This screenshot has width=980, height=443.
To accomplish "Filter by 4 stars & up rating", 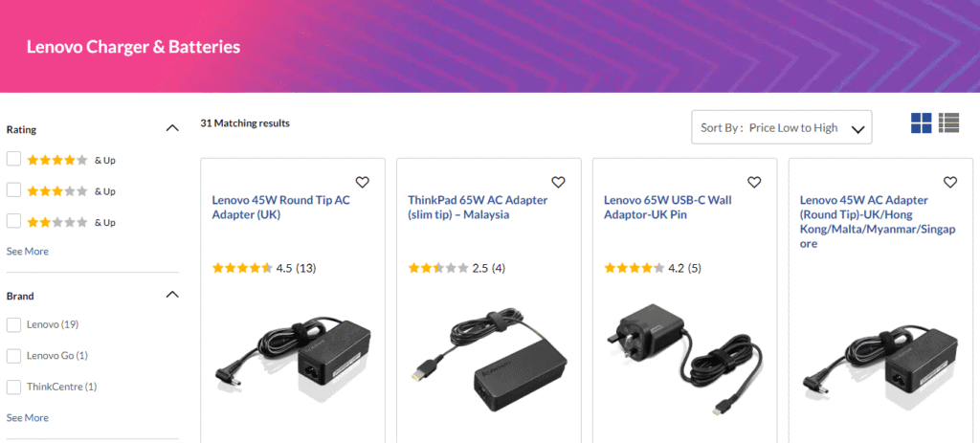I will pyautogui.click(x=14, y=160).
